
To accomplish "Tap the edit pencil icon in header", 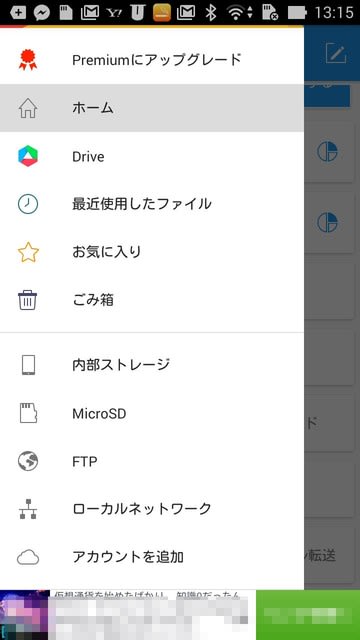I will click(336, 53).
